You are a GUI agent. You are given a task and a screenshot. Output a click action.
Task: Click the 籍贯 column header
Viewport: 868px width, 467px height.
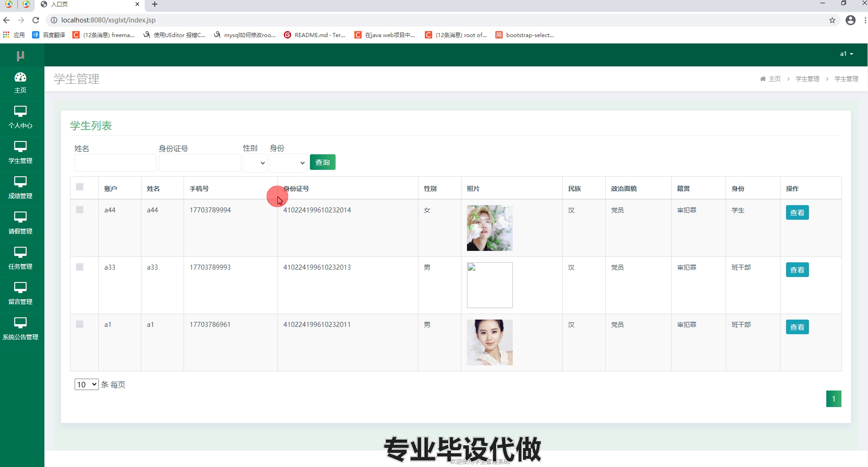point(684,189)
